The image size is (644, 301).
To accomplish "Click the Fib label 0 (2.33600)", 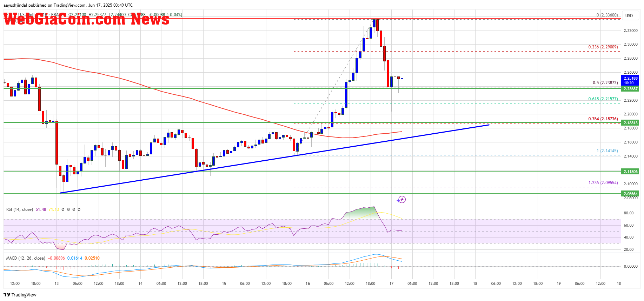I will pyautogui.click(x=607, y=15).
